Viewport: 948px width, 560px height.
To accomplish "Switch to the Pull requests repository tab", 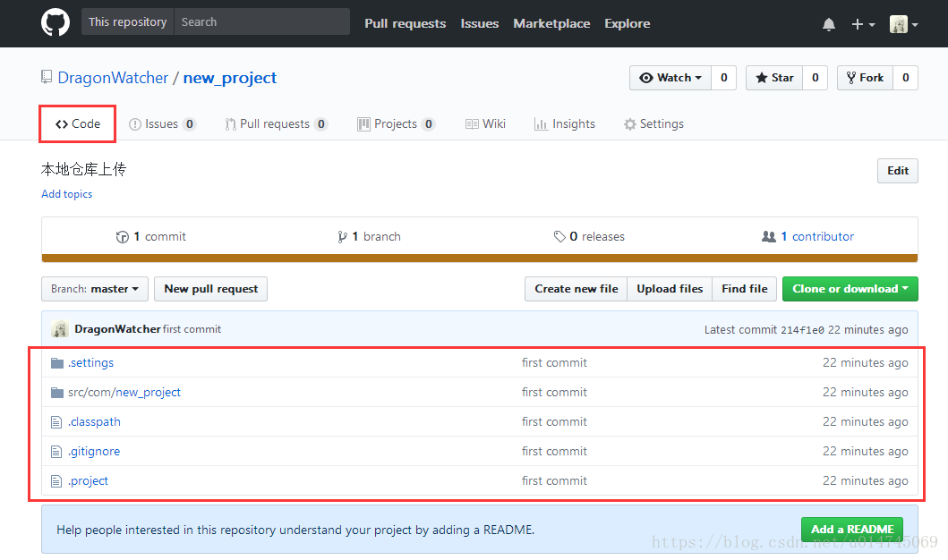I will [276, 123].
